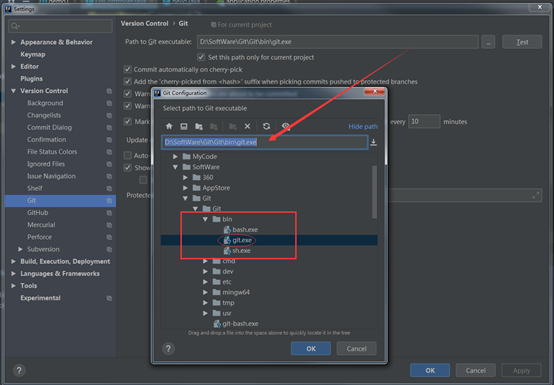Expand mingw64 folder
Viewport: 554px width, 385px height.
click(x=205, y=292)
